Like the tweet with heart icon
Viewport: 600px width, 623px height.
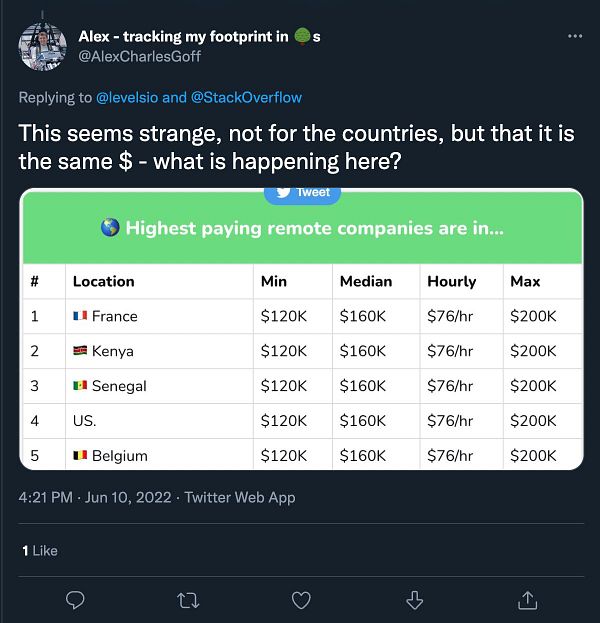301,599
